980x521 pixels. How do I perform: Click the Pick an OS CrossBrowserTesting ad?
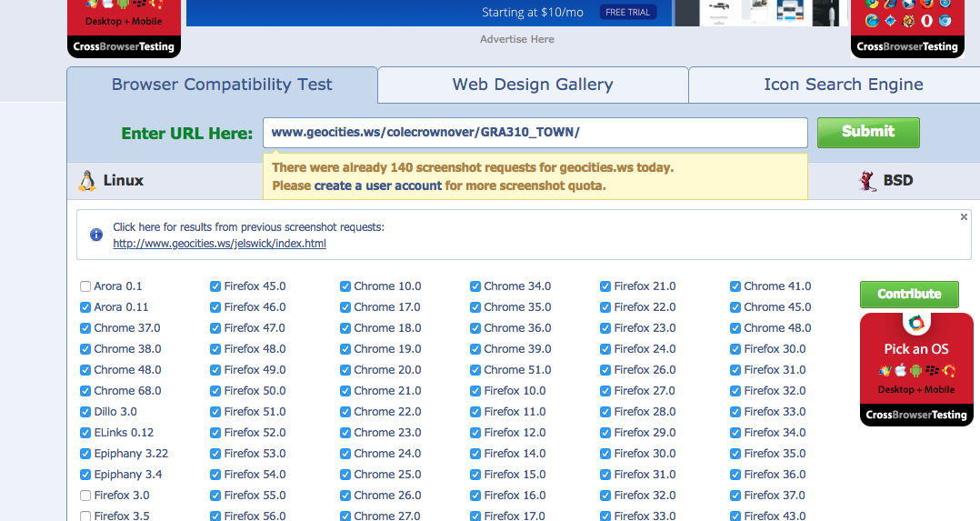pyautogui.click(x=916, y=370)
